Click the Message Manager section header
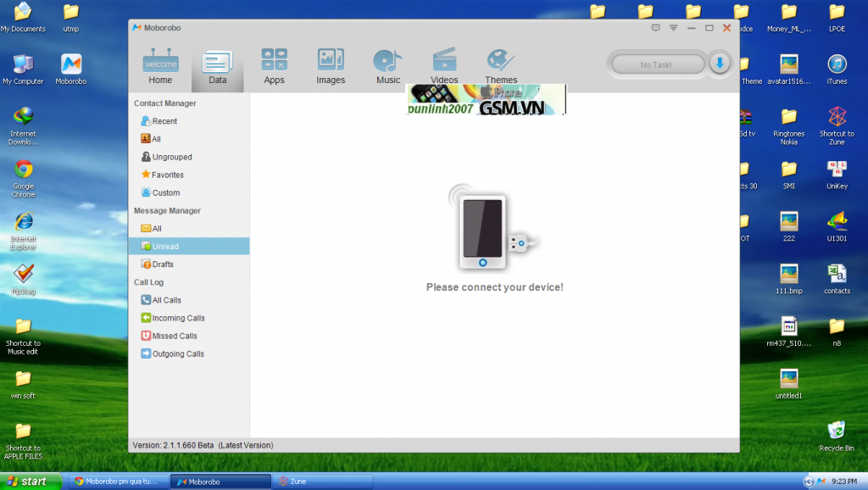Image resolution: width=868 pixels, height=490 pixels. pyautogui.click(x=167, y=211)
